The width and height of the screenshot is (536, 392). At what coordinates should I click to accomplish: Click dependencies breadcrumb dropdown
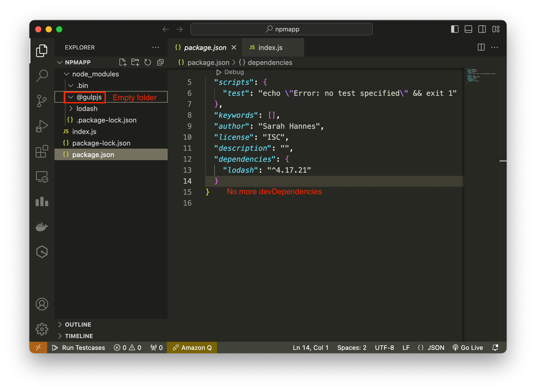pyautogui.click(x=266, y=63)
